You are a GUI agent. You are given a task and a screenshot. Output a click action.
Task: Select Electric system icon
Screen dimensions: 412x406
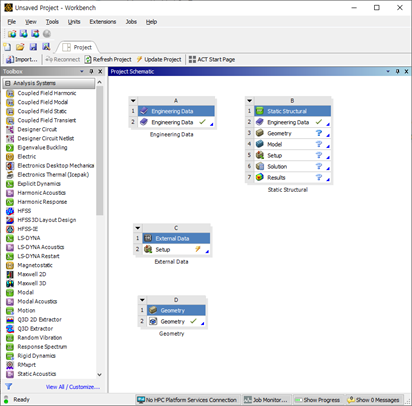click(x=10, y=157)
